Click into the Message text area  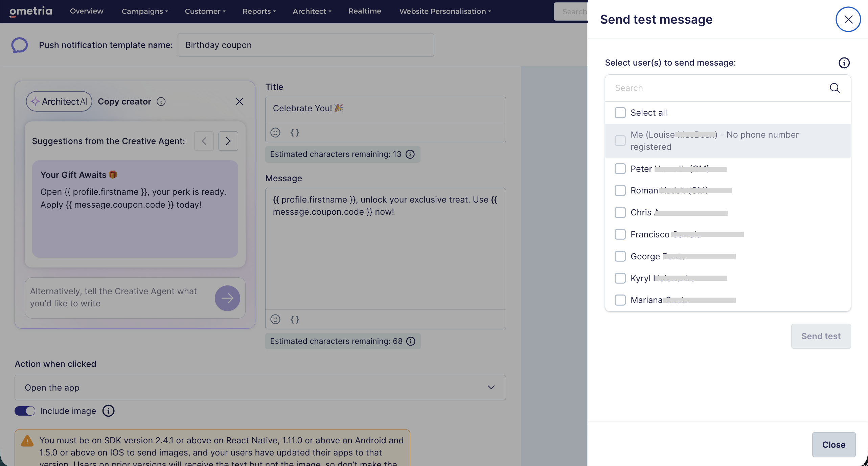pos(386,249)
